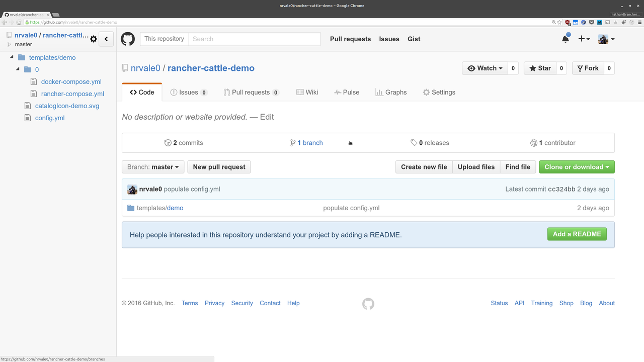Open docker-compose.yml in the sidebar tree
Viewport: 644px width, 362px height.
71,81
